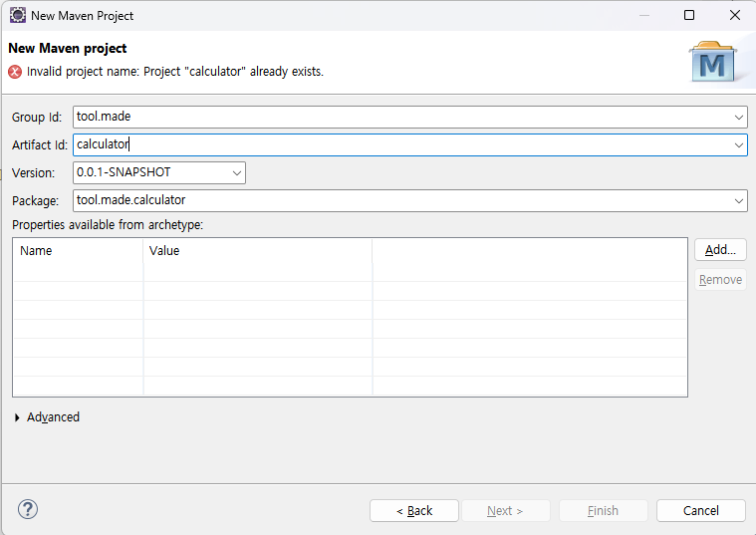Click the New Maven project heading
The image size is (756, 535).
[68, 48]
